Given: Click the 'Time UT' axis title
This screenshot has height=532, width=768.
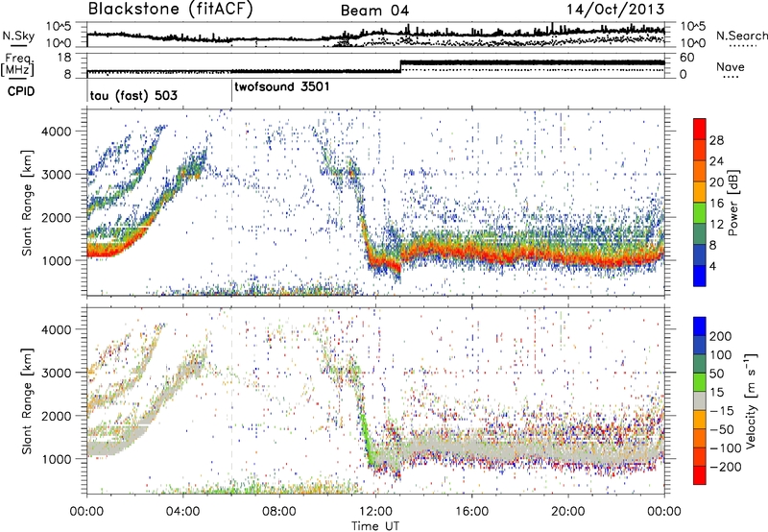Looking at the screenshot, I should 375,526.
